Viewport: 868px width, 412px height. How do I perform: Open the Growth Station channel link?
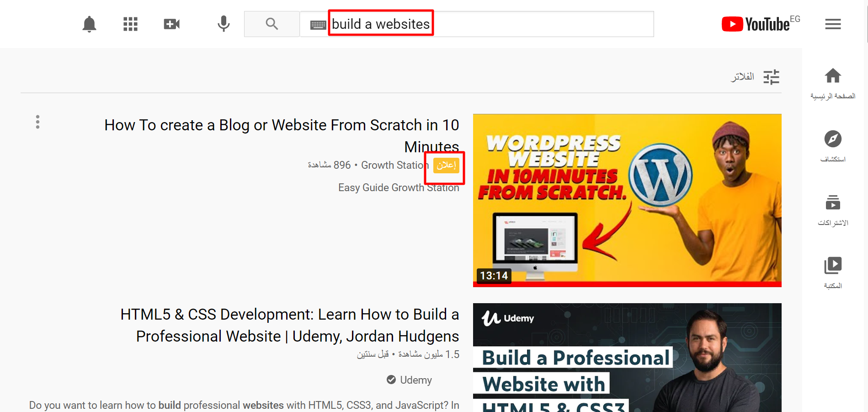pyautogui.click(x=395, y=165)
